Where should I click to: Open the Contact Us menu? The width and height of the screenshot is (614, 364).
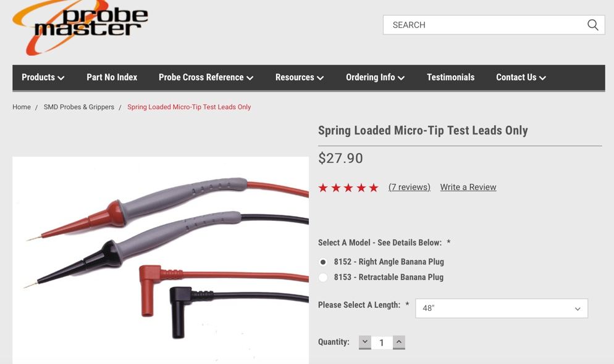[521, 77]
